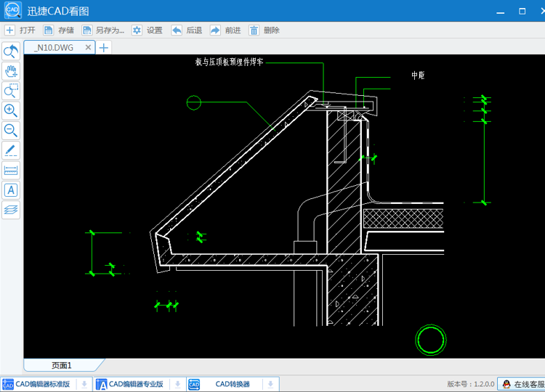
Task: Download CAD转换器 via arrow icon
Action: click(x=270, y=384)
